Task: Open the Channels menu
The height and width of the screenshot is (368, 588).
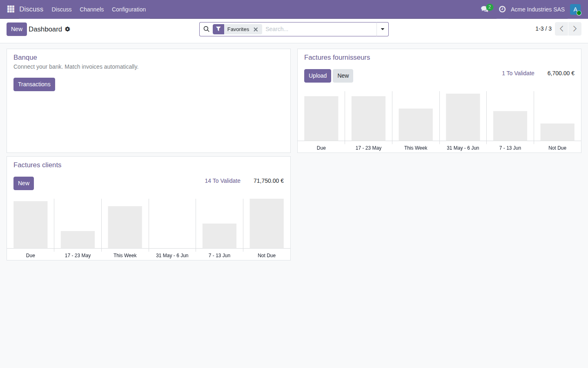Action: pyautogui.click(x=91, y=9)
